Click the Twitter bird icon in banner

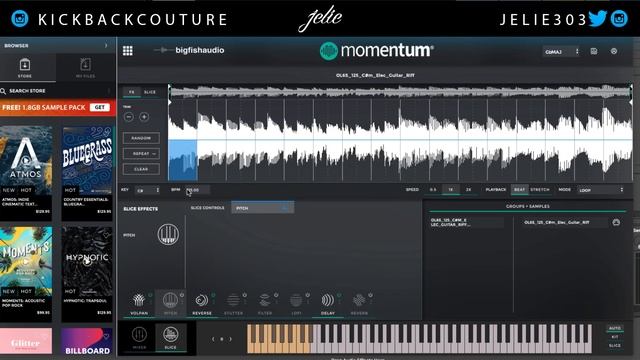598,18
